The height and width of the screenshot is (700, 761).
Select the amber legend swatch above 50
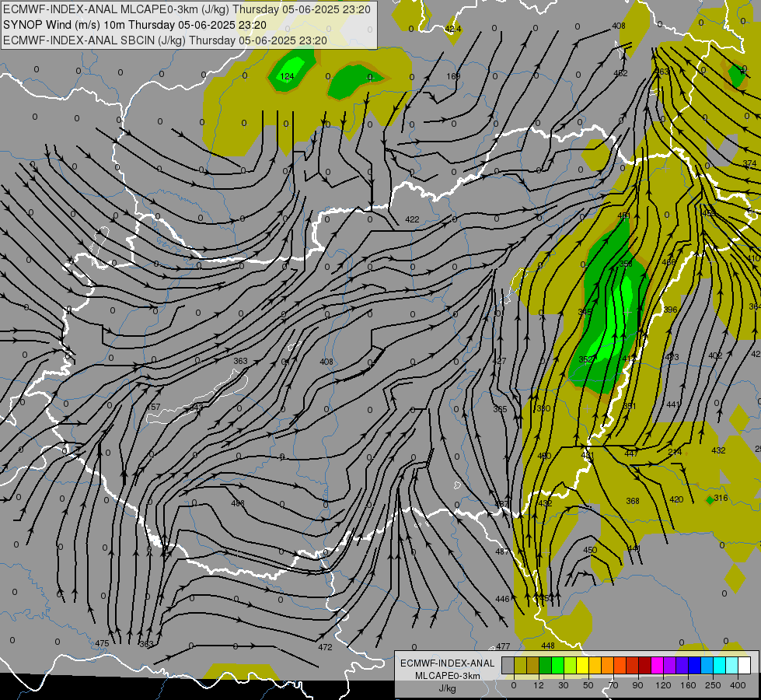click(x=595, y=666)
